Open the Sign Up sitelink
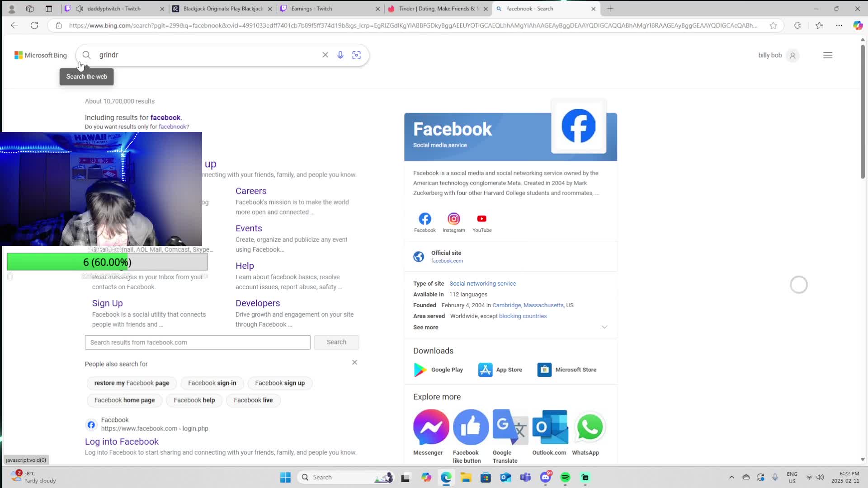868x488 pixels. click(x=108, y=303)
